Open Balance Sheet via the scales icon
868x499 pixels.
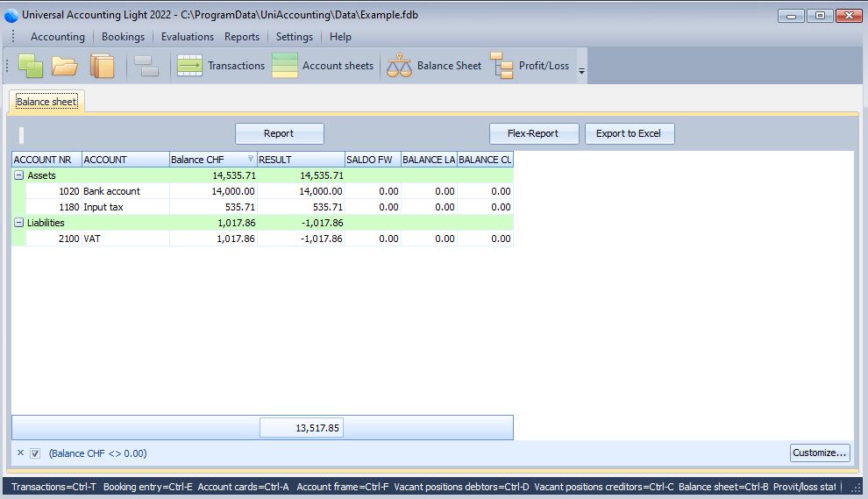[434, 66]
